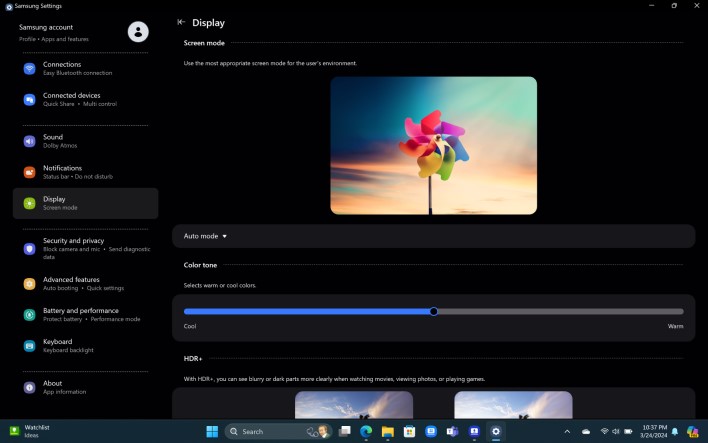The image size is (708, 443).
Task: Expand the Auto mode dropdown
Action: point(206,236)
